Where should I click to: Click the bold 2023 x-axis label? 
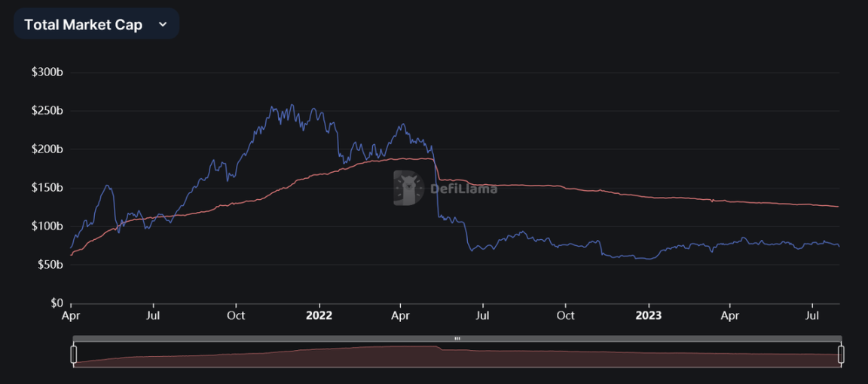click(x=648, y=315)
